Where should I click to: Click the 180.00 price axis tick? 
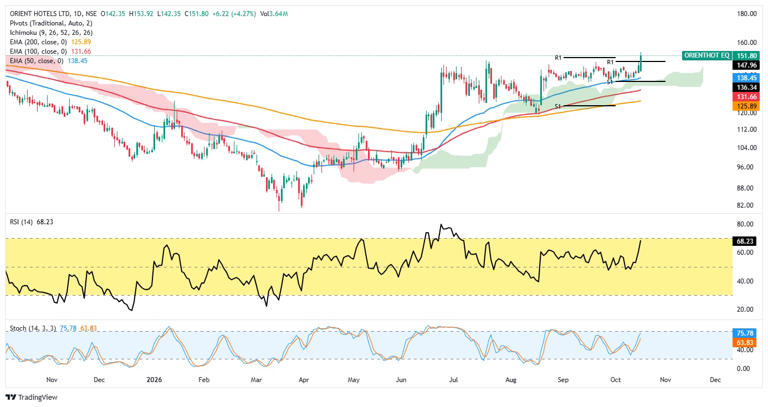746,14
